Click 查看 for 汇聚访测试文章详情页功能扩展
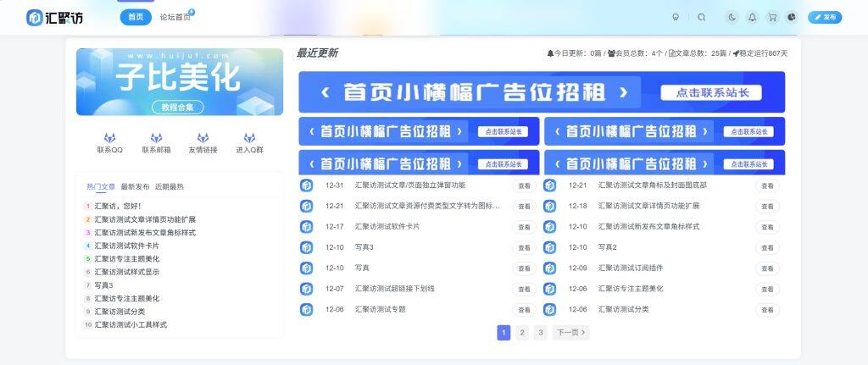The height and width of the screenshot is (365, 868). coord(766,207)
